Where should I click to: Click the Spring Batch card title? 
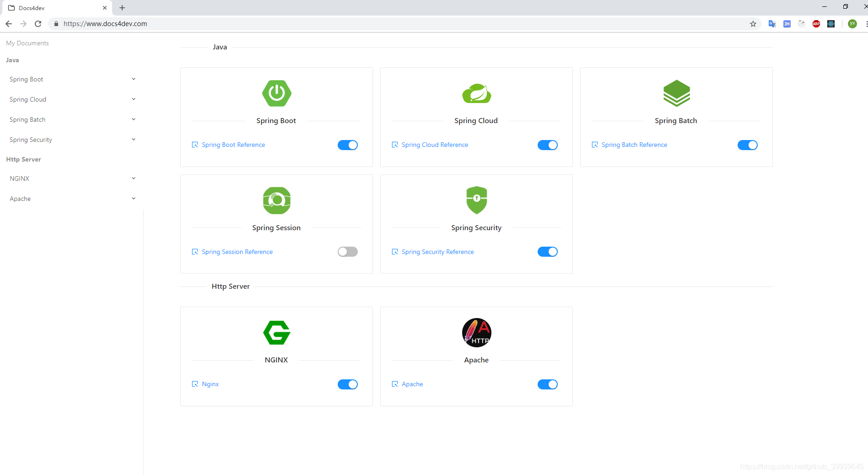click(x=676, y=120)
